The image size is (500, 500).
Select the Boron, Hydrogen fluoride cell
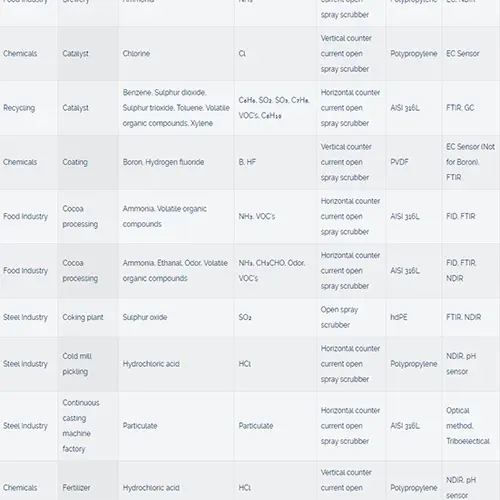(x=176, y=162)
